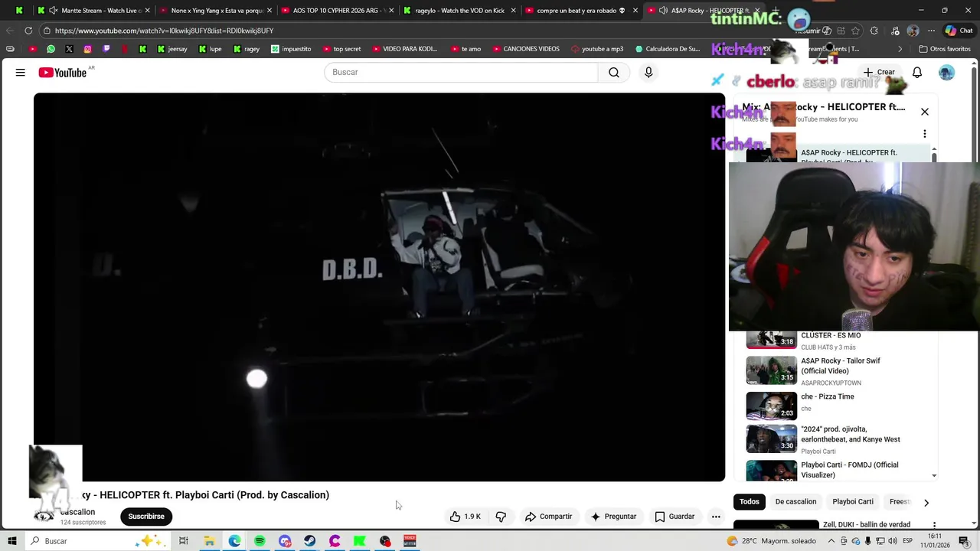
Task: Open the impuestito bookmark
Action: pyautogui.click(x=290, y=49)
